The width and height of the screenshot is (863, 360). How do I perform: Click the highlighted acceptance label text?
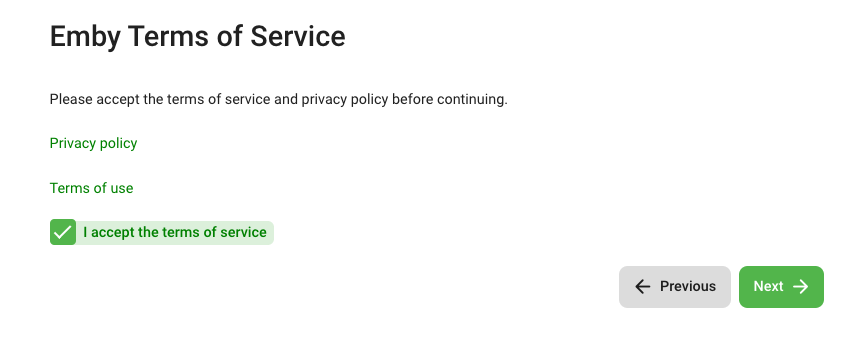[175, 232]
